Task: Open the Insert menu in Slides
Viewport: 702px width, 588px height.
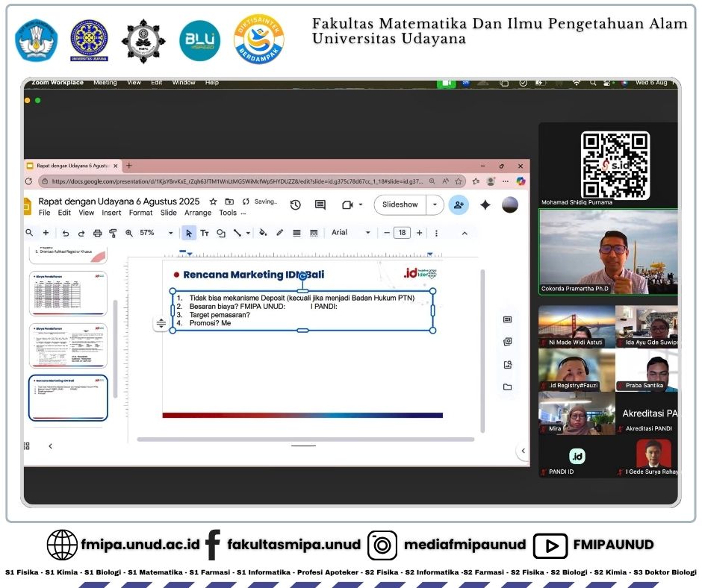Action: pyautogui.click(x=111, y=213)
